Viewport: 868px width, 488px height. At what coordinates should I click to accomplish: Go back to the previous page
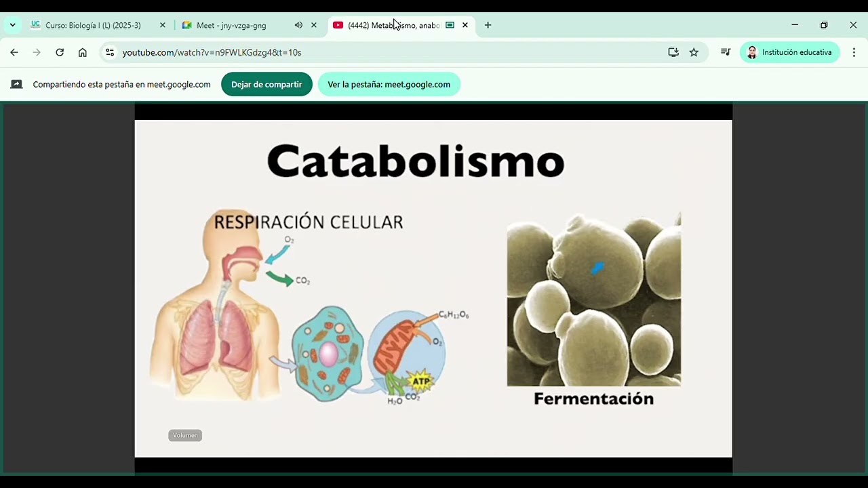(x=14, y=52)
